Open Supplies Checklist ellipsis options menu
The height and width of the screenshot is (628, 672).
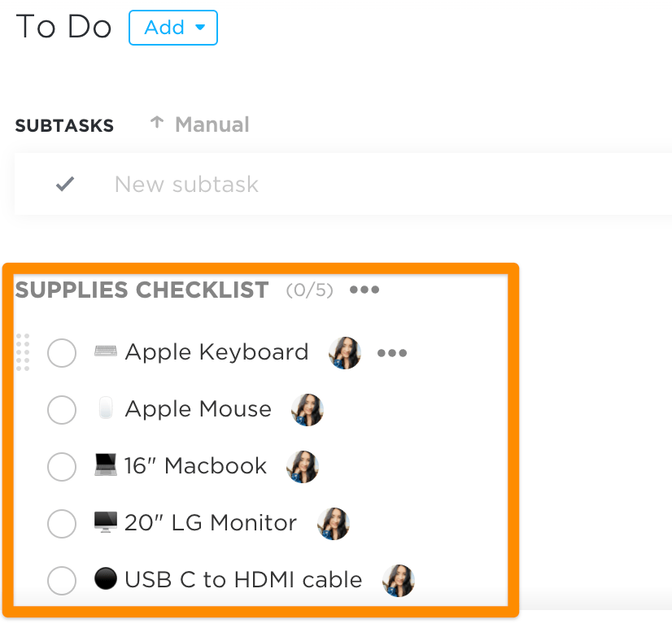(x=364, y=290)
